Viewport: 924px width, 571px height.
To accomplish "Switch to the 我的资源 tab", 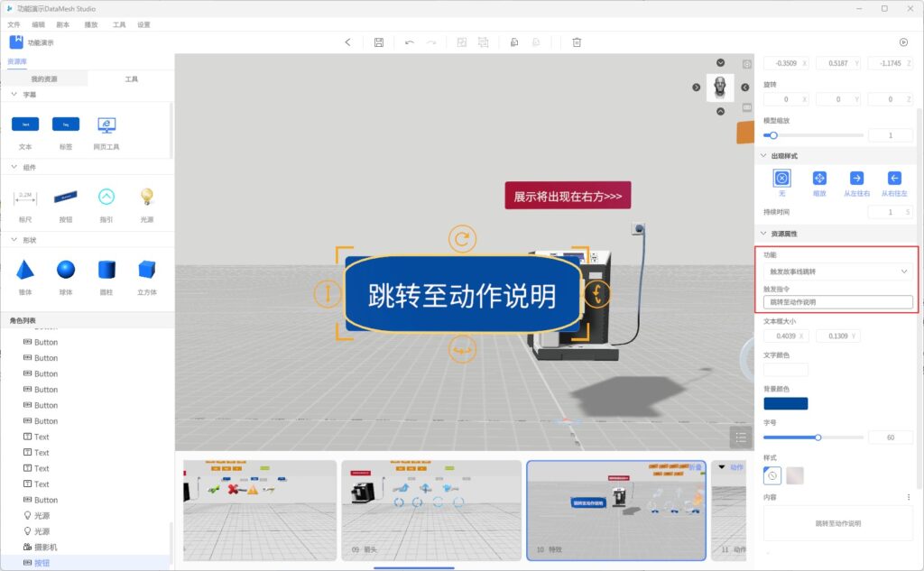I will tap(44, 79).
